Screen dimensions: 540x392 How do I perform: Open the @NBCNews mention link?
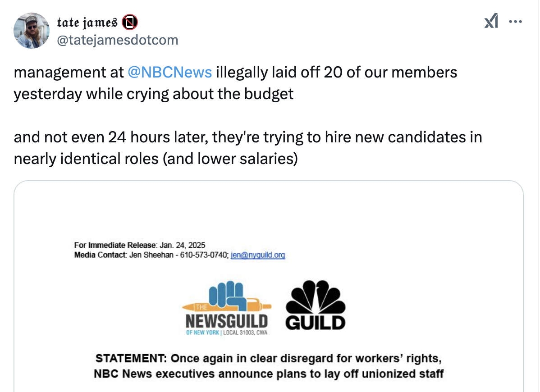[170, 72]
